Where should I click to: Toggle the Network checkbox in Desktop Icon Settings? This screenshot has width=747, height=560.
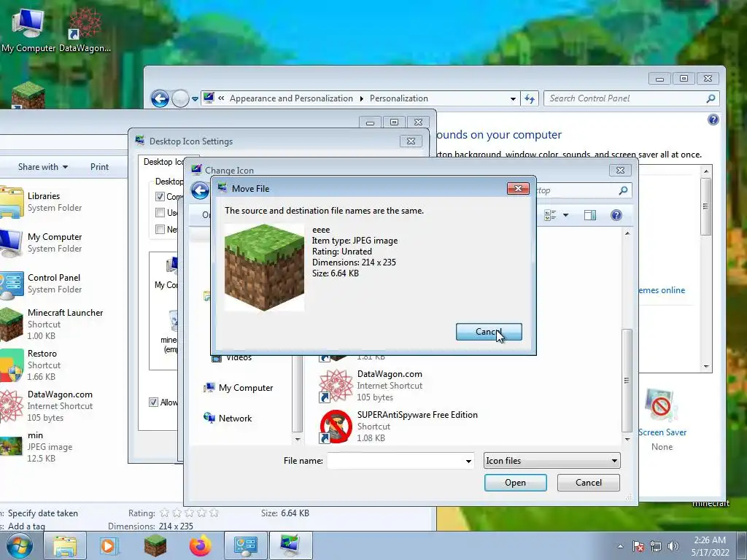[160, 230]
